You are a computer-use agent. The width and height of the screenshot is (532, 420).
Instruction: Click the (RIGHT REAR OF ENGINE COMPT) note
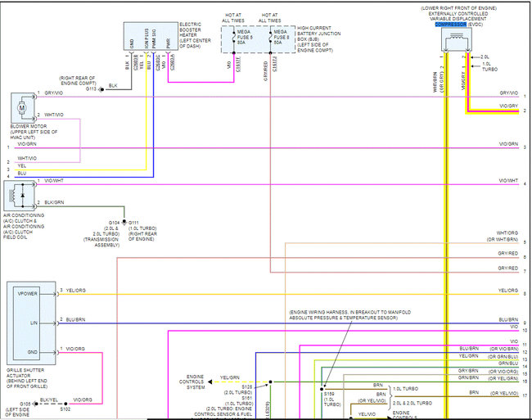tap(78, 80)
